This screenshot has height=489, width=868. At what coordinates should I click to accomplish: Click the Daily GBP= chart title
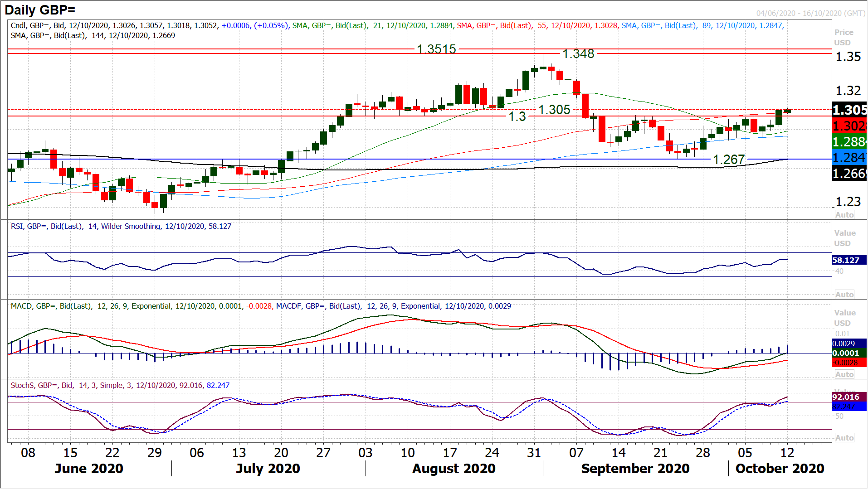point(40,10)
